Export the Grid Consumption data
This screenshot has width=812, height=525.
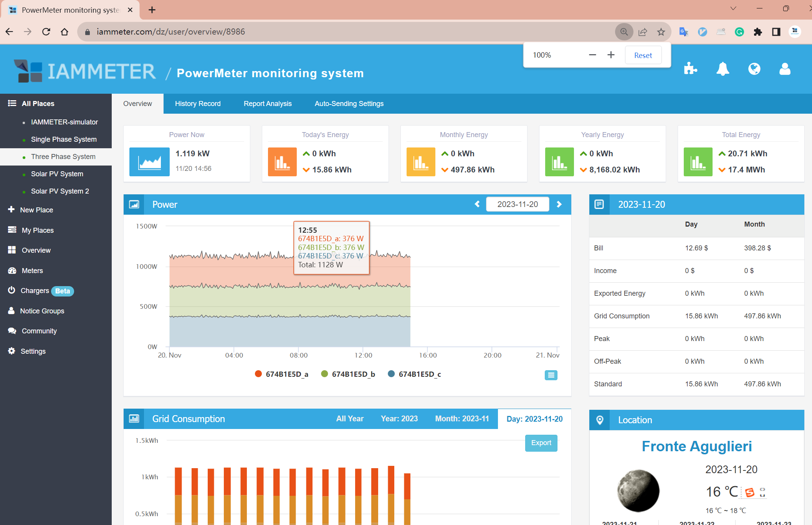[541, 443]
